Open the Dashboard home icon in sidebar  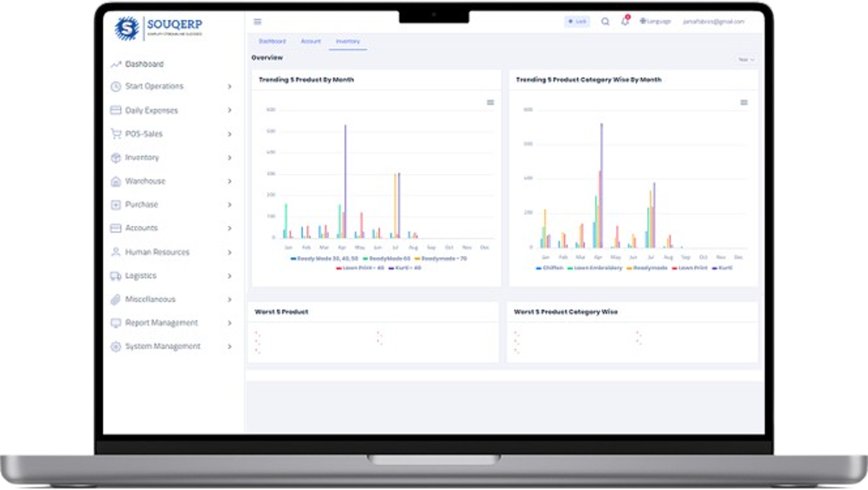point(115,64)
